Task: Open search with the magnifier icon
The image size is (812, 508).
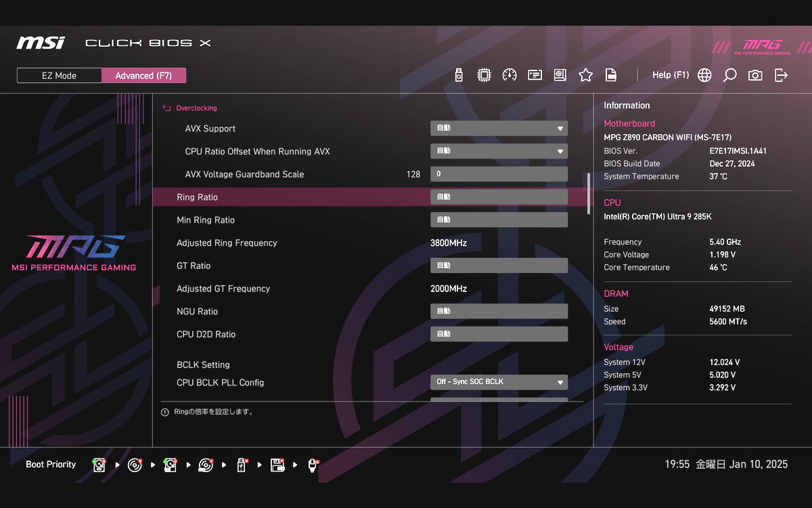Action: tap(729, 75)
